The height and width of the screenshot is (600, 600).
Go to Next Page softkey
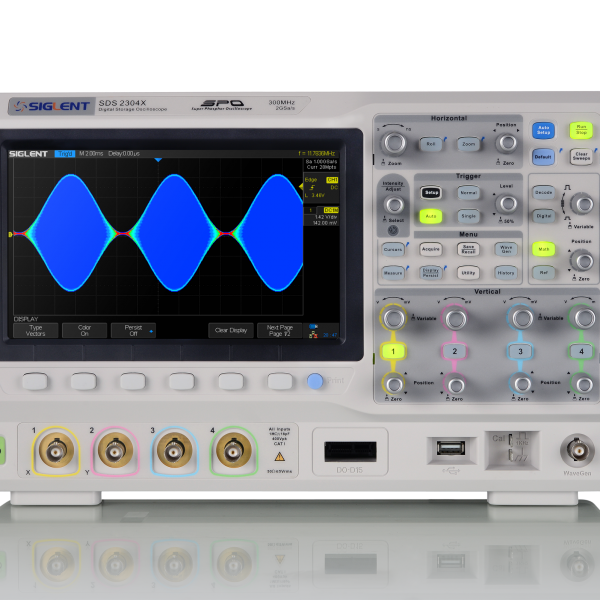click(x=280, y=330)
